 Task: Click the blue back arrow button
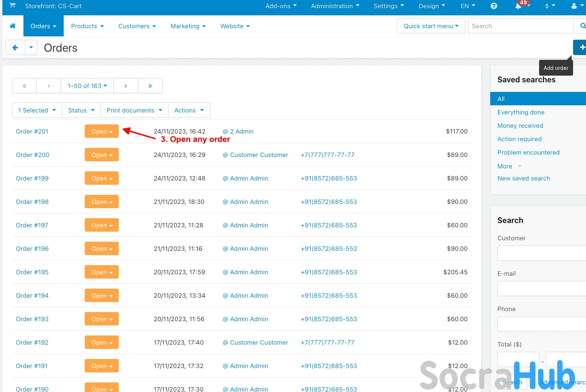pyautogui.click(x=15, y=47)
